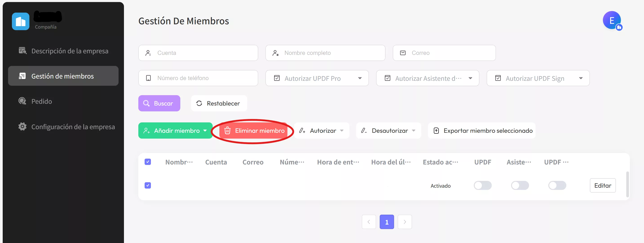The height and width of the screenshot is (243, 644).
Task: Click the magnifier icon on Buscar button
Action: pyautogui.click(x=146, y=103)
